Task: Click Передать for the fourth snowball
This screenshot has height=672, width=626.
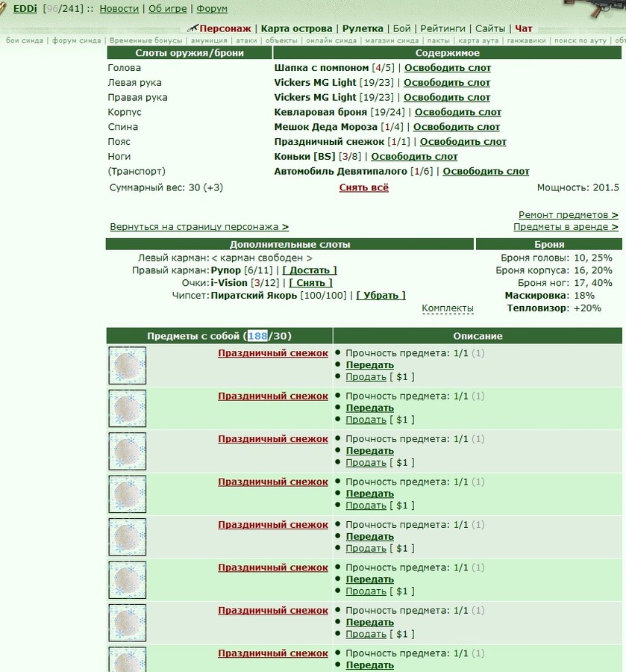Action: (x=369, y=494)
